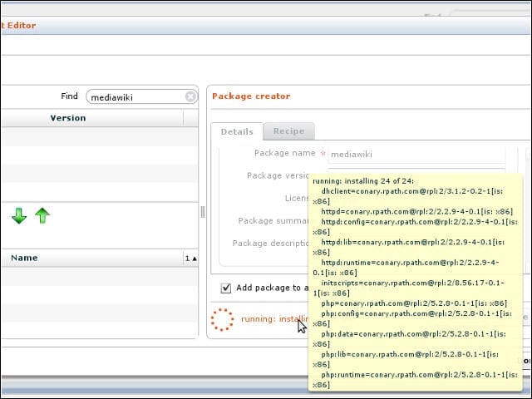Click the httpd:lib tooltip line
This screenshot has height=399, width=532.
(408, 247)
